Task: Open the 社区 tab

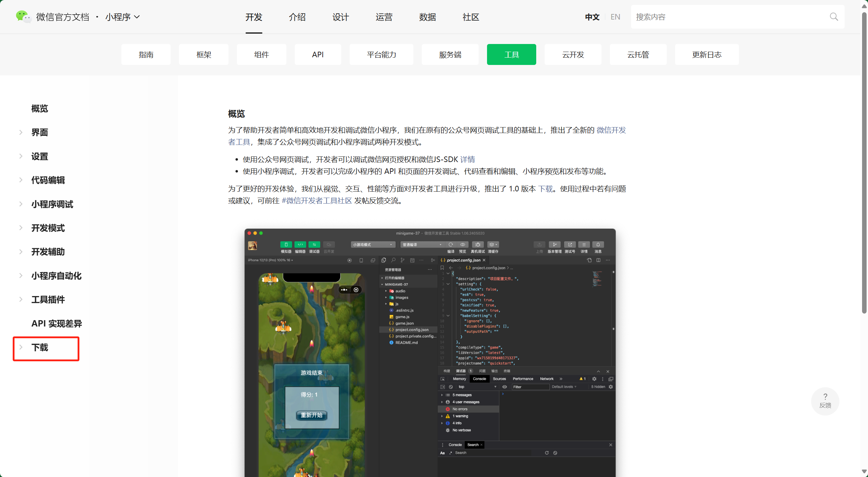Action: (471, 17)
